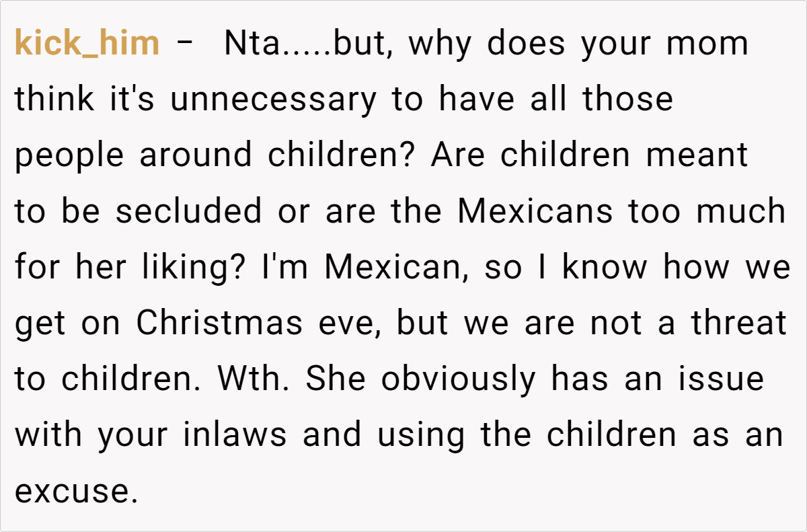
Task: Click the word "inlaws"
Action: tap(235, 434)
